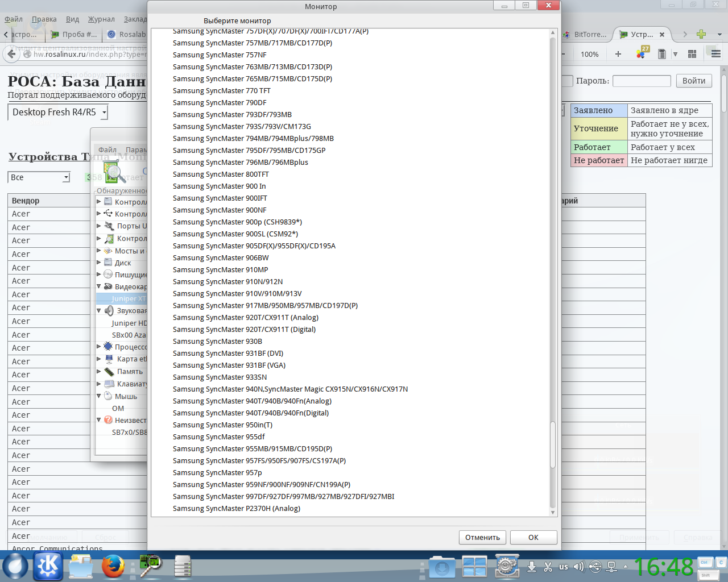Close the Устр... browser tab
Viewport: 728px width, 582px height.
(x=662, y=35)
